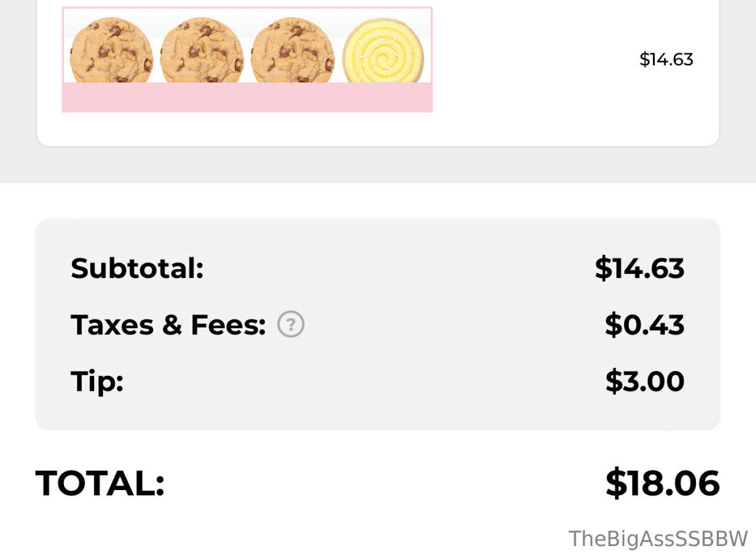
Task: Click the gray band beneath the order card
Action: coord(378,166)
